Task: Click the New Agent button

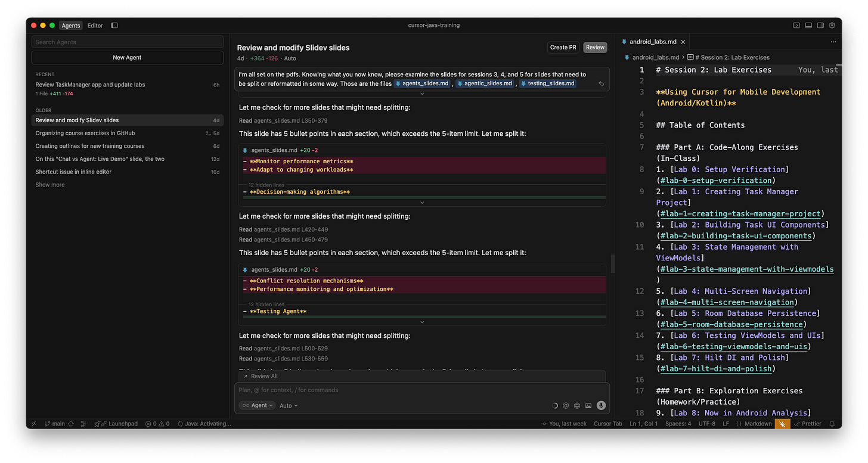Action: pyautogui.click(x=127, y=57)
